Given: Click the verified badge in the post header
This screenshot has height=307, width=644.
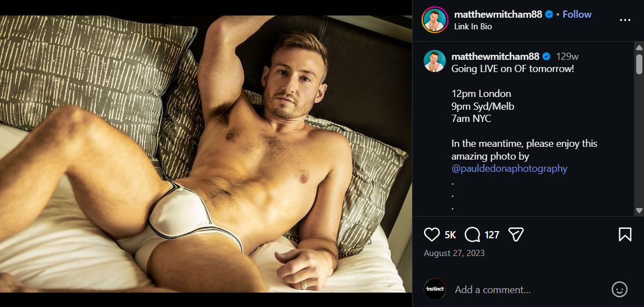Looking at the screenshot, I should (549, 14).
